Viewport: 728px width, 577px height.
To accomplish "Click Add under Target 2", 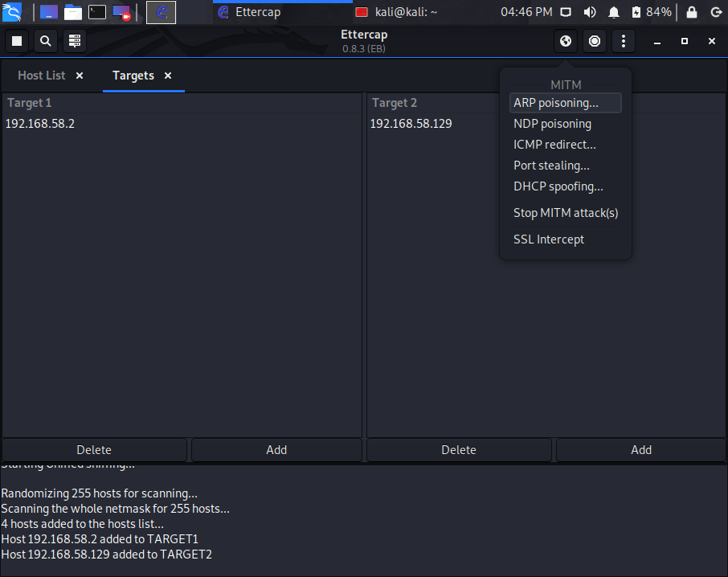I will (640, 449).
